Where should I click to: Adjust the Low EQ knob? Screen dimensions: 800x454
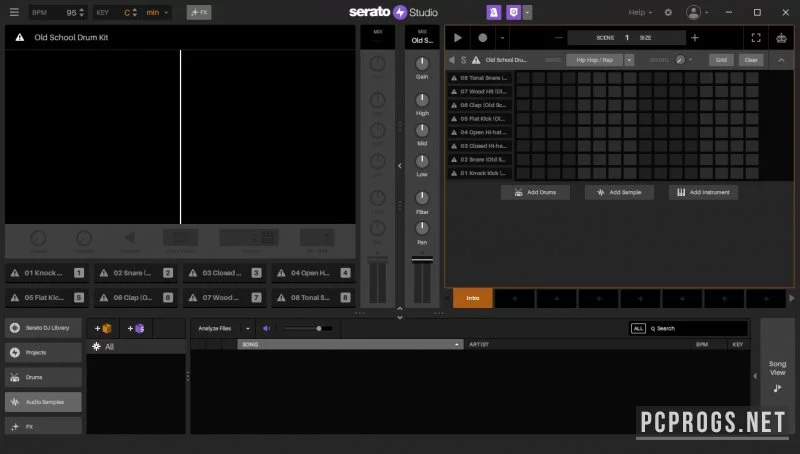(422, 161)
